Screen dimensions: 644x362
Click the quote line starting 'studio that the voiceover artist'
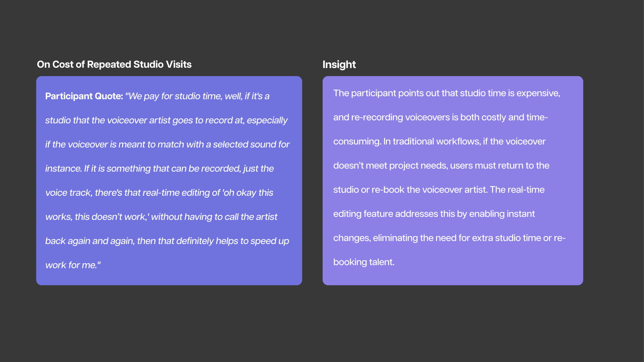(x=166, y=120)
